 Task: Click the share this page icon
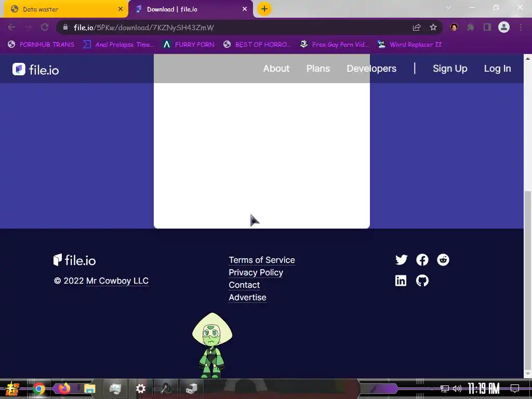click(x=417, y=28)
